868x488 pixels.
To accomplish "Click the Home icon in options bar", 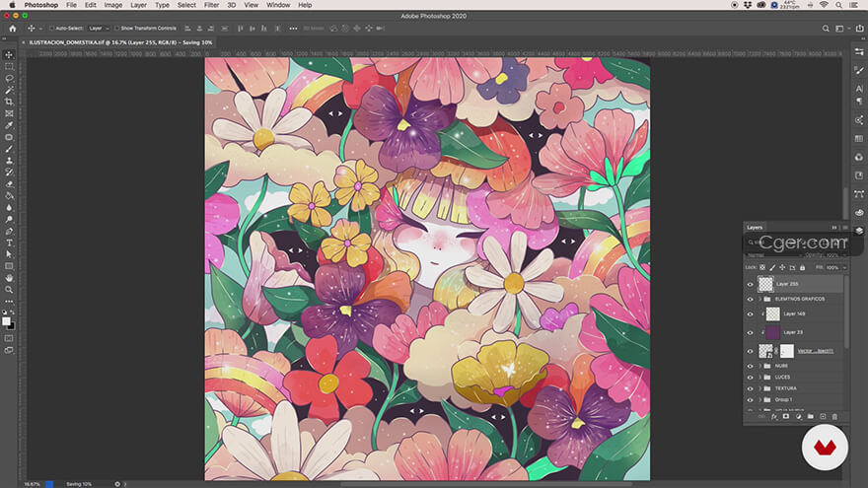I will pos(12,29).
